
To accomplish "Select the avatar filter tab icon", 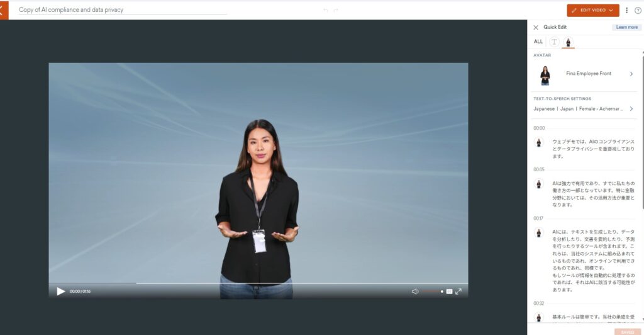I will click(568, 42).
